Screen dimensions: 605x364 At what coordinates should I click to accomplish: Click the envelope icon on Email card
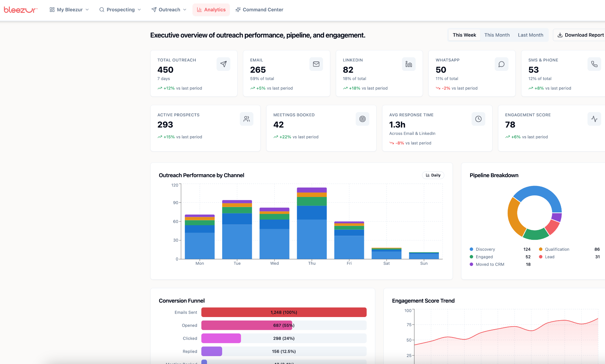[x=316, y=64]
